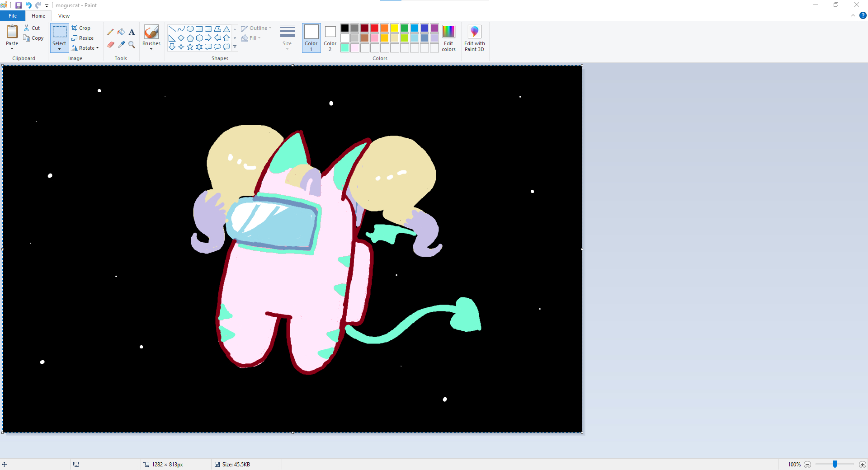Click the Crop button
868x470 pixels.
tap(81, 28)
